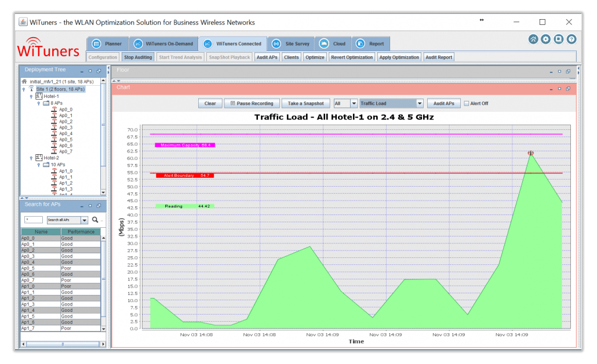Toggle the Alert Off checkbox

click(467, 103)
